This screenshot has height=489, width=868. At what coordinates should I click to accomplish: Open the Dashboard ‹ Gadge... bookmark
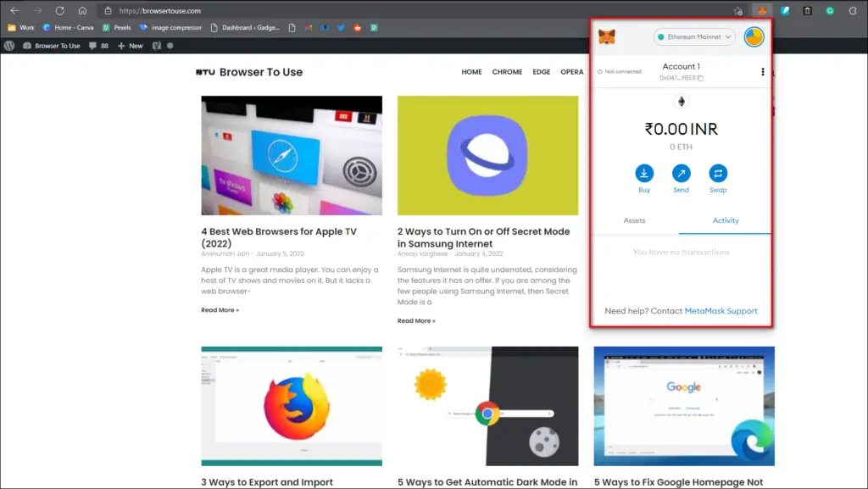[245, 28]
